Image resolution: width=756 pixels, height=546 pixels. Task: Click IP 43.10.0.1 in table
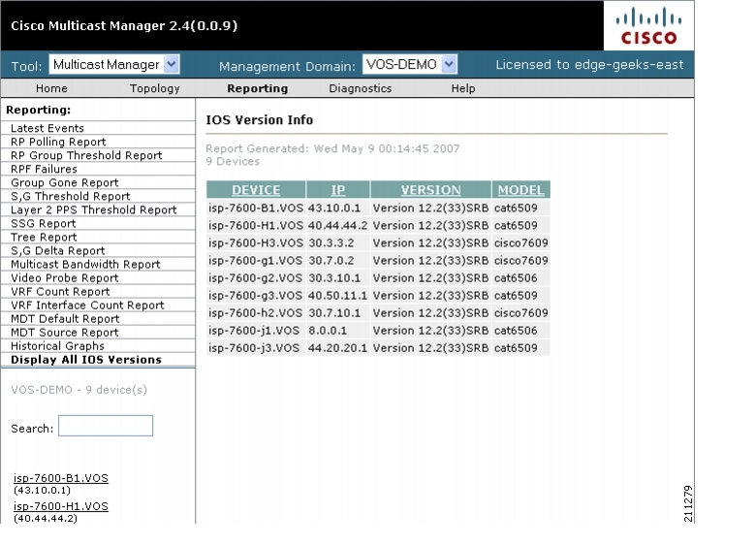tap(338, 208)
